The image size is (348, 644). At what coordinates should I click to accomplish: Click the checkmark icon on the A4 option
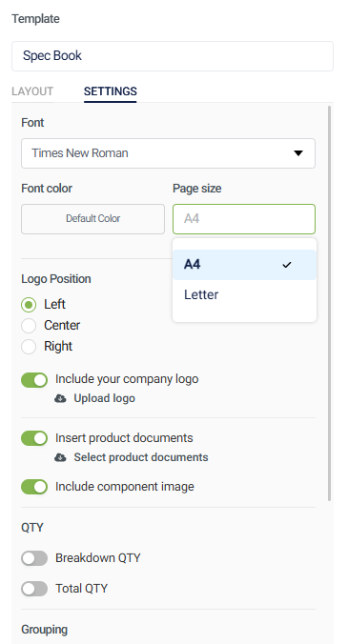(287, 265)
